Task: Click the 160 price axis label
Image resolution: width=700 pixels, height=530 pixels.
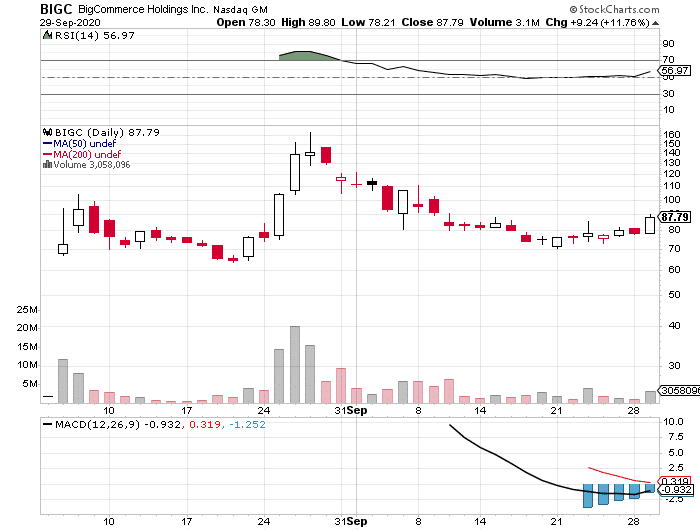Action: tap(672, 134)
